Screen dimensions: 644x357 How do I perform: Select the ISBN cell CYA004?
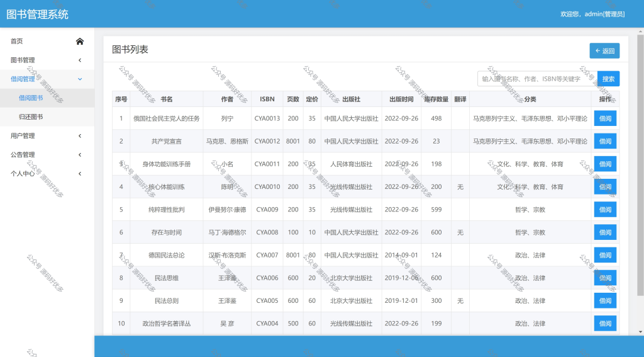[x=267, y=324]
